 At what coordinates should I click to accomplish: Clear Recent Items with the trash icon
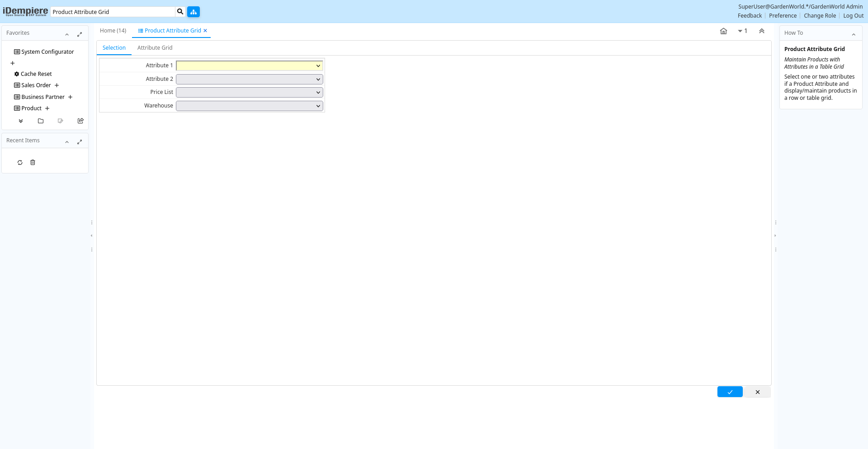tap(33, 163)
